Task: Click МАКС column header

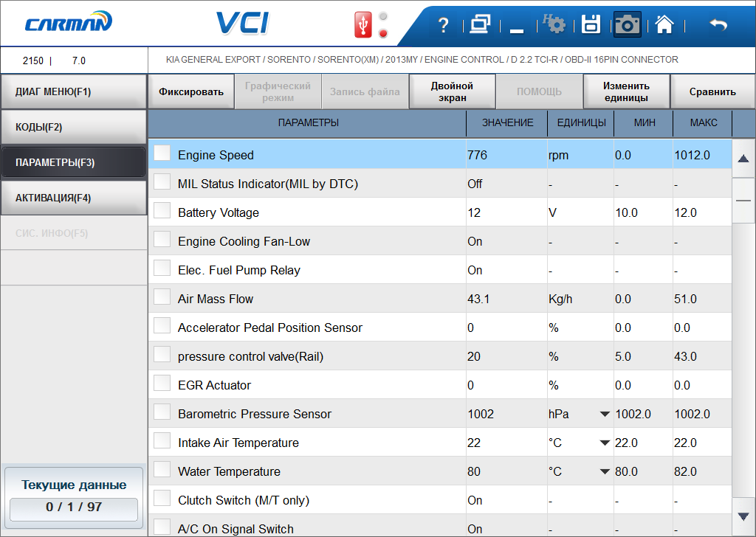Action: coord(704,122)
